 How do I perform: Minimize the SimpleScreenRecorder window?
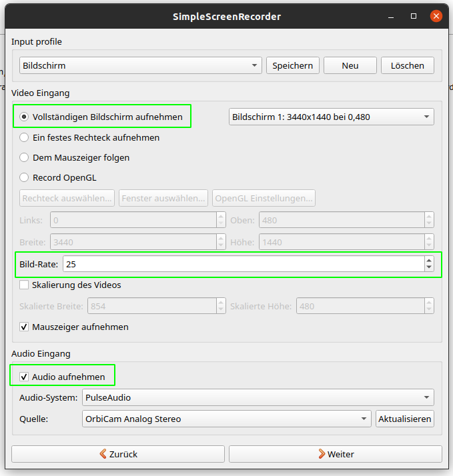click(x=391, y=17)
